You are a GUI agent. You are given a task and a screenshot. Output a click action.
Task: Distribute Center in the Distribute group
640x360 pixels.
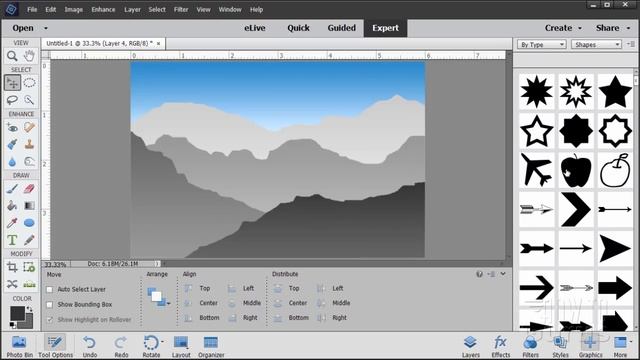pyautogui.click(x=291, y=303)
